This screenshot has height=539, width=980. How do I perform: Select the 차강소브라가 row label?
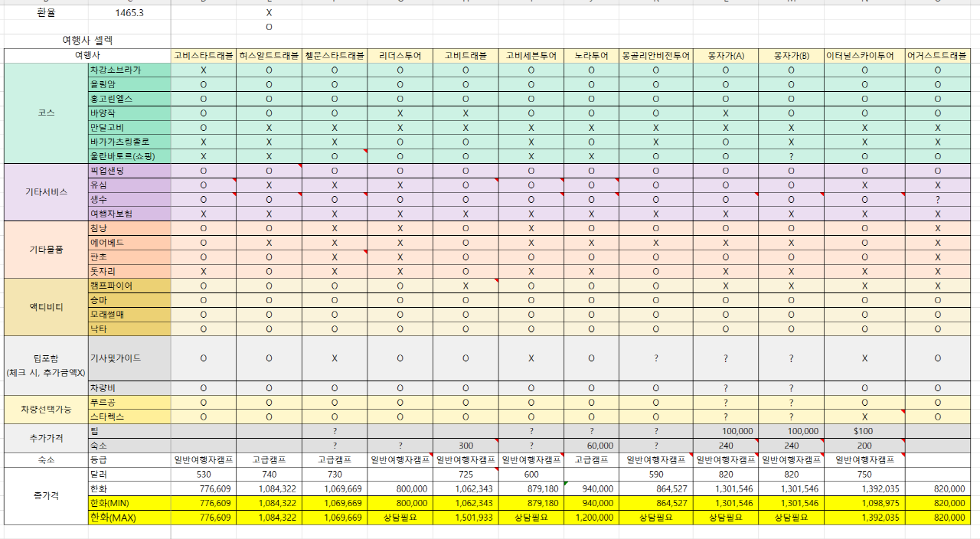pyautogui.click(x=129, y=70)
